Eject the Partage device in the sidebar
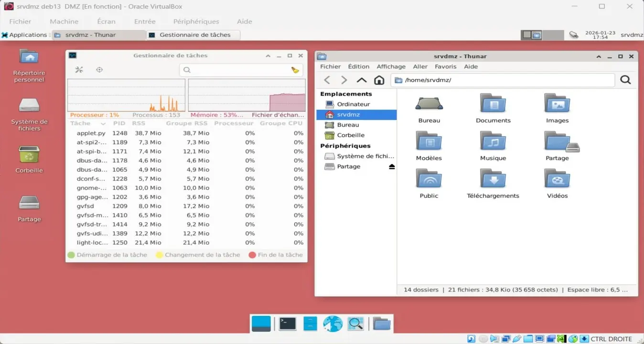 click(x=392, y=166)
